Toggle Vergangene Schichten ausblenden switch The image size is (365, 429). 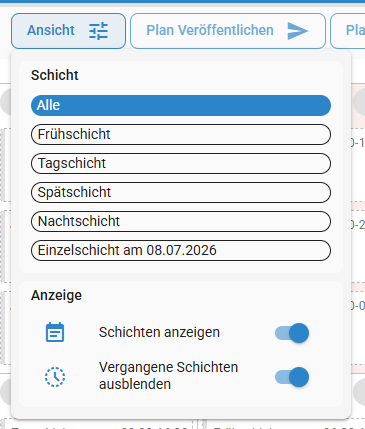(x=292, y=377)
